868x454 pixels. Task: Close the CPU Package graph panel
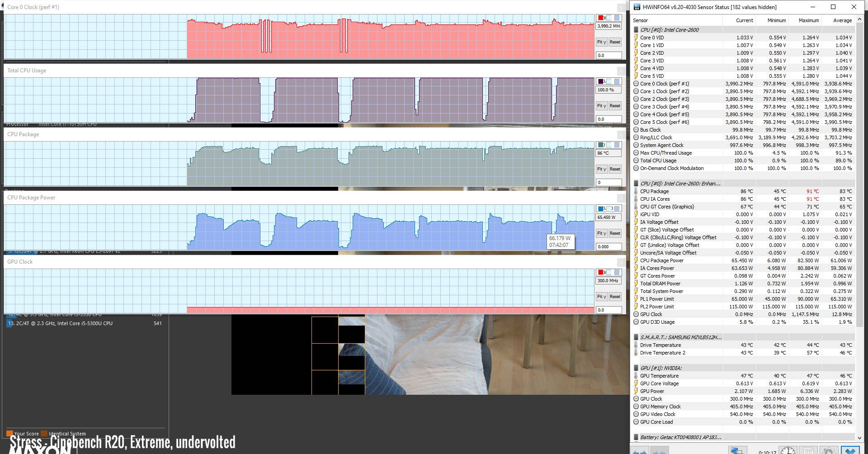tap(621, 134)
